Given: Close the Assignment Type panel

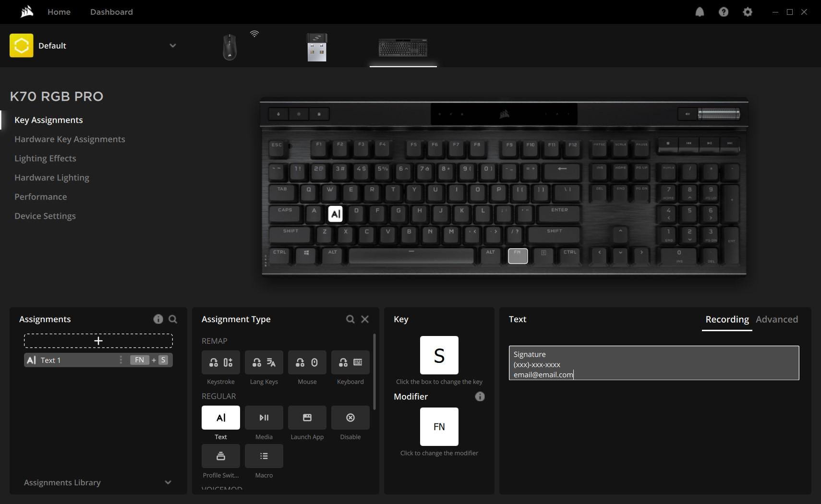Looking at the screenshot, I should 365,319.
